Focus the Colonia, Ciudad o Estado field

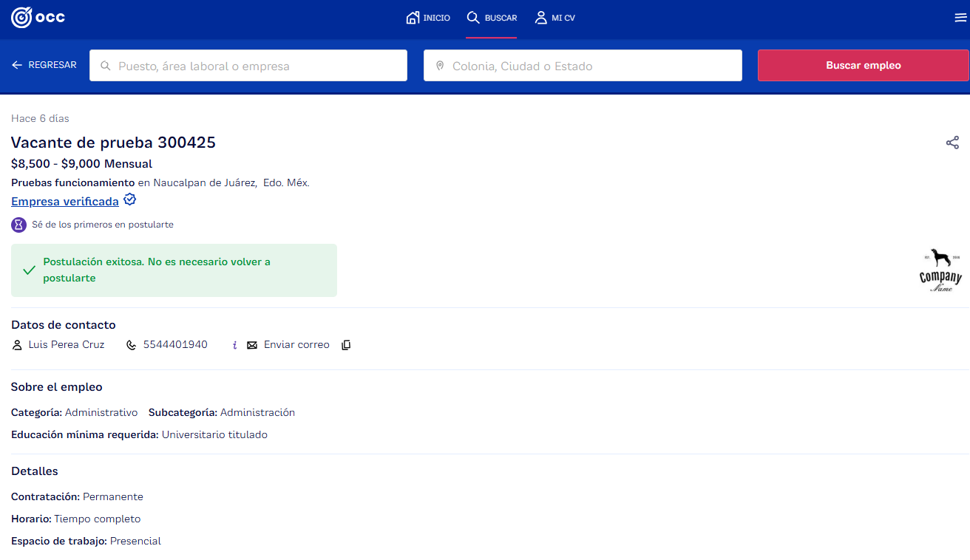[x=591, y=66]
